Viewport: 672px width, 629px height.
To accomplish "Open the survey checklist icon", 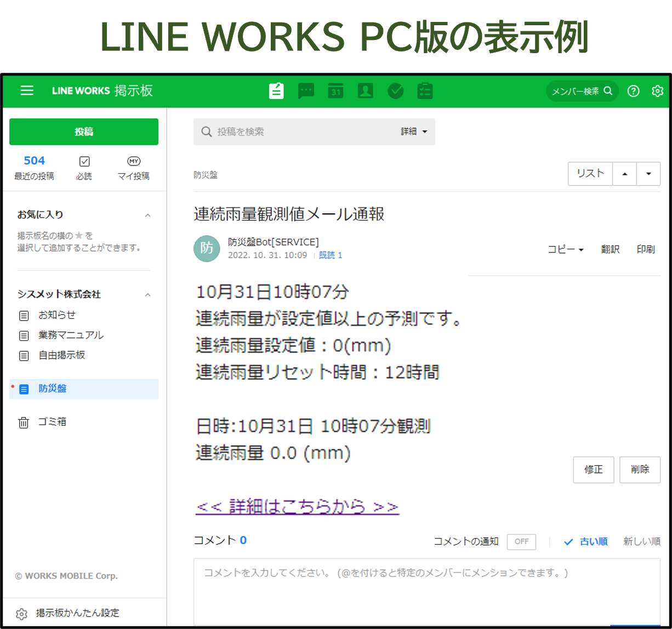I will point(425,91).
